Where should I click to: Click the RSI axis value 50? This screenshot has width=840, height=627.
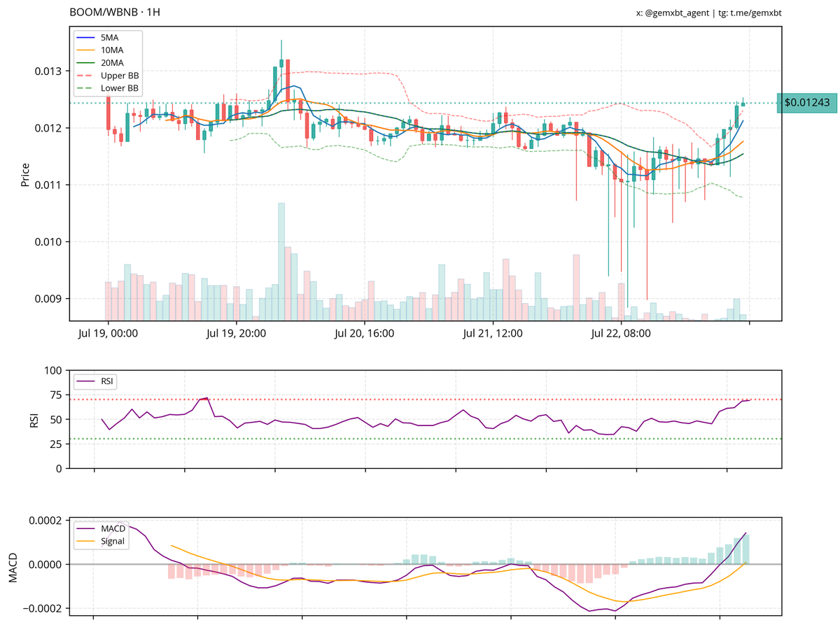(x=56, y=419)
